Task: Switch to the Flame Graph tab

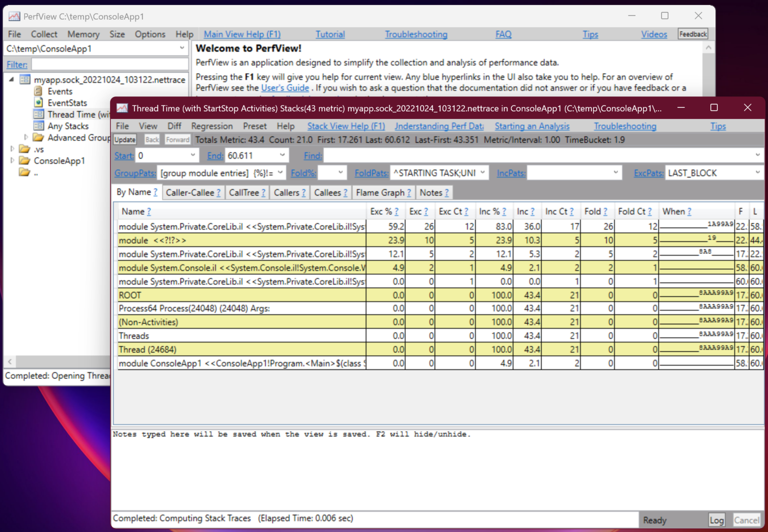Action: pyautogui.click(x=380, y=193)
